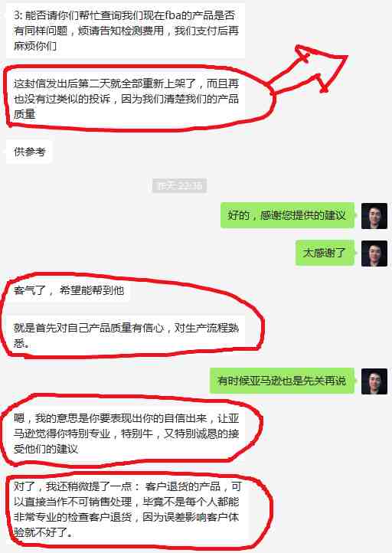Click message starting 就是首先对自己产品质量有信心
392x553 pixels.
(x=126, y=335)
